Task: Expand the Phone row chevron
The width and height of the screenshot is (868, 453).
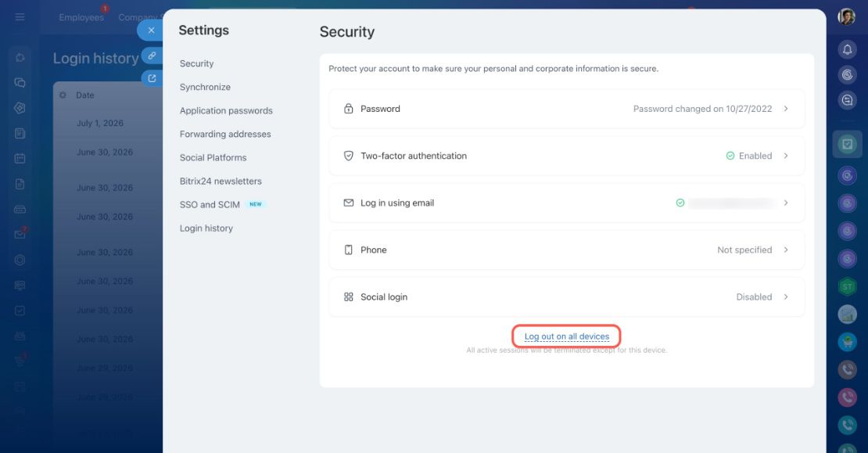Action: pyautogui.click(x=786, y=250)
